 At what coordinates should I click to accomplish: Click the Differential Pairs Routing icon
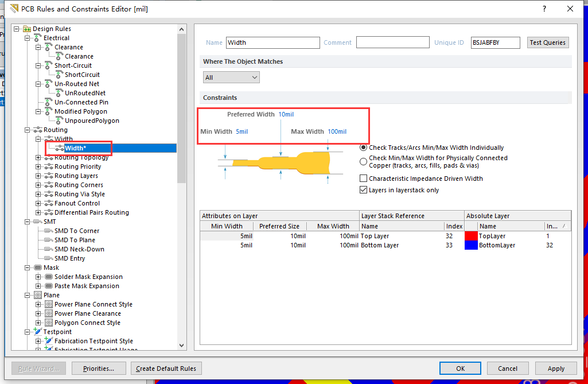coord(49,212)
